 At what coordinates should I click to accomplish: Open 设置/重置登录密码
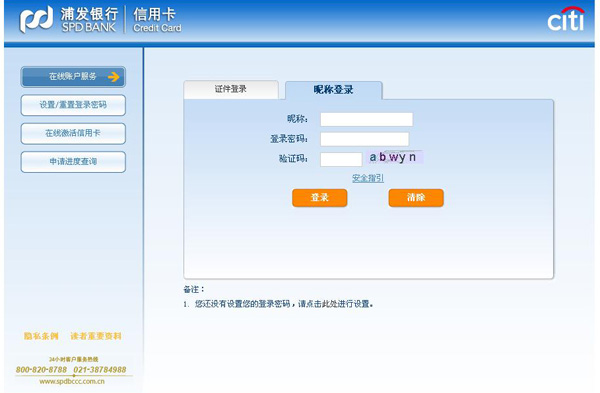tap(73, 105)
